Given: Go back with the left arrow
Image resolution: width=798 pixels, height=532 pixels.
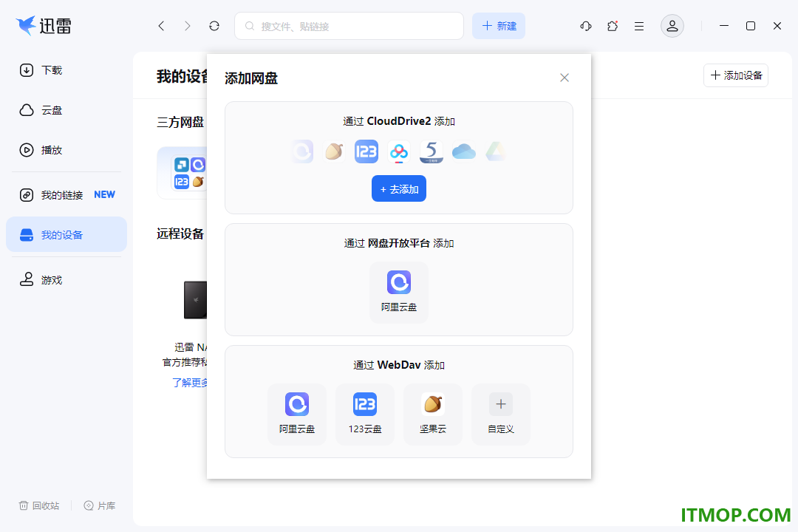Looking at the screenshot, I should pyautogui.click(x=161, y=26).
